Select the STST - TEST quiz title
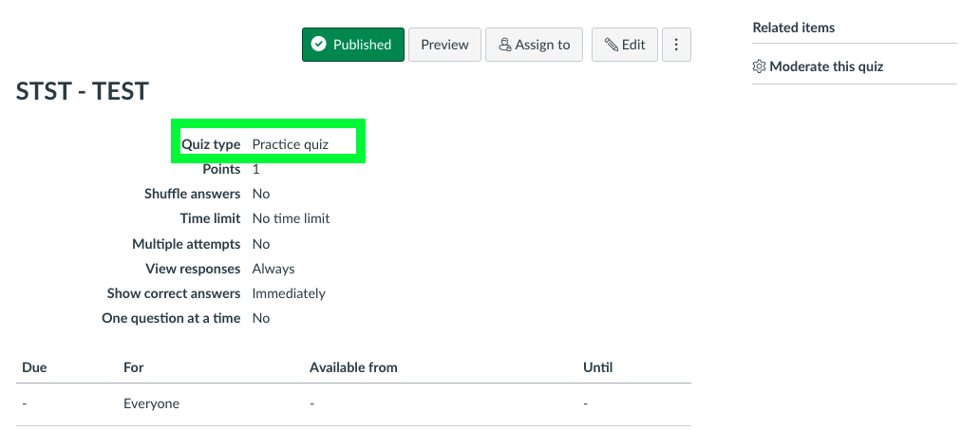 [83, 91]
